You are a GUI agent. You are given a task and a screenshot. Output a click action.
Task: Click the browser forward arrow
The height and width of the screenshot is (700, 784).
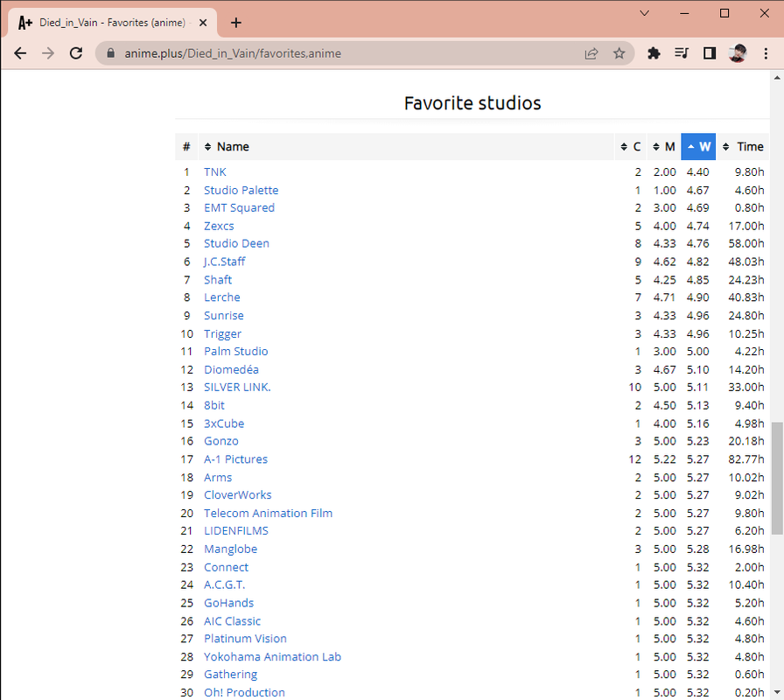48,53
